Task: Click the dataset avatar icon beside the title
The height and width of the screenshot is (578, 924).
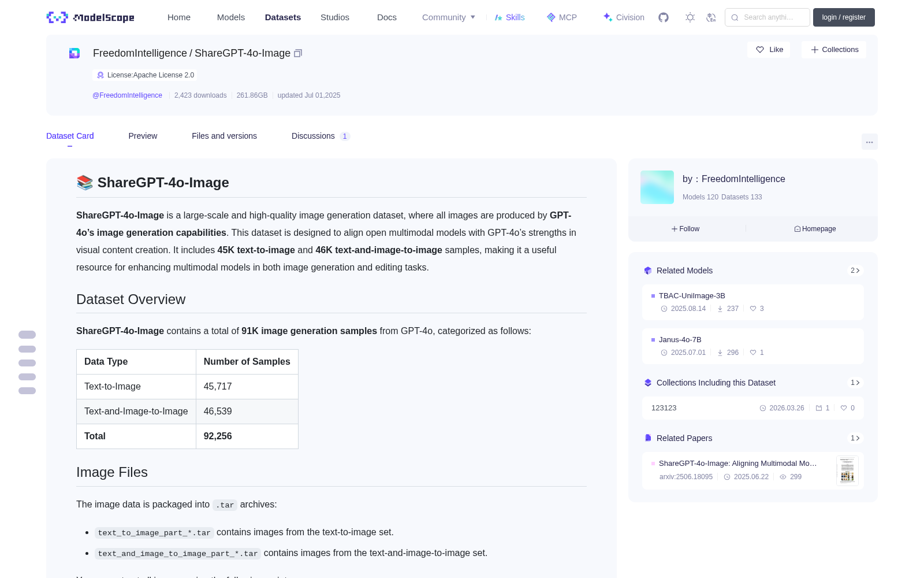Action: point(74,53)
